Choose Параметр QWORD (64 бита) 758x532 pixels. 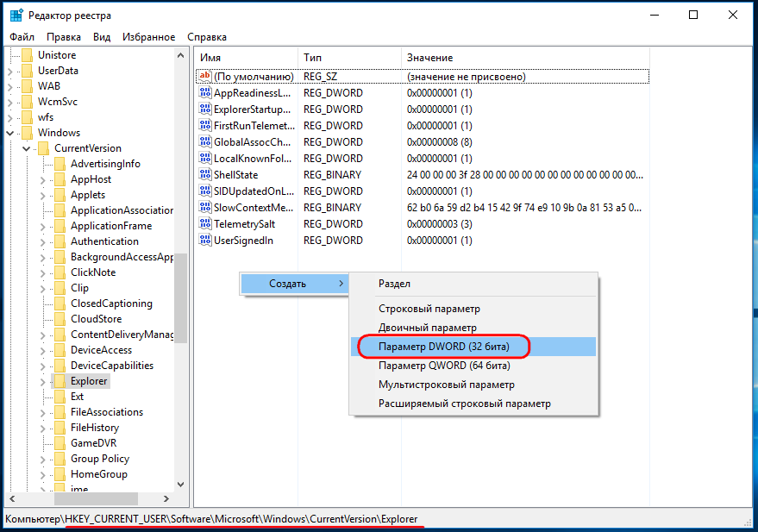473,366
